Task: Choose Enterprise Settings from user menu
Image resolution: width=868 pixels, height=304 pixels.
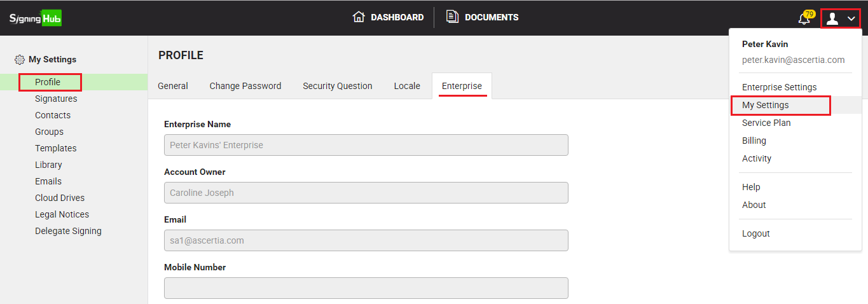Action: coord(779,87)
